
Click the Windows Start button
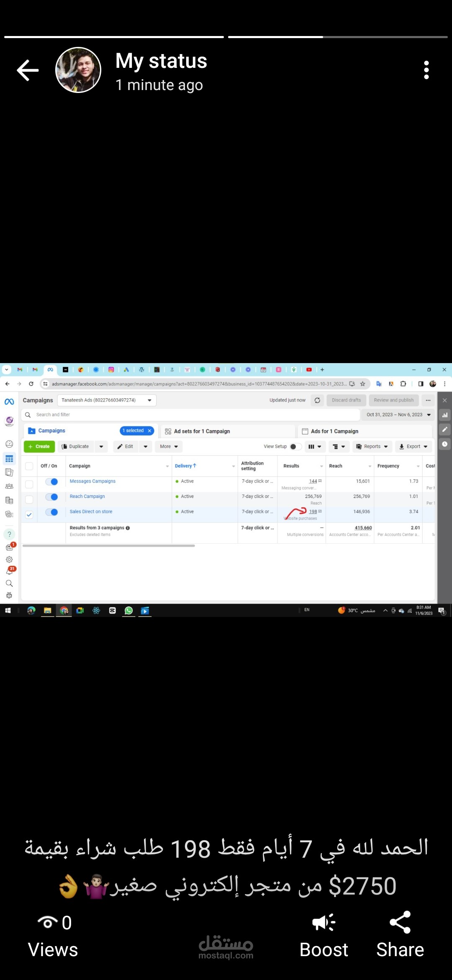coord(8,611)
